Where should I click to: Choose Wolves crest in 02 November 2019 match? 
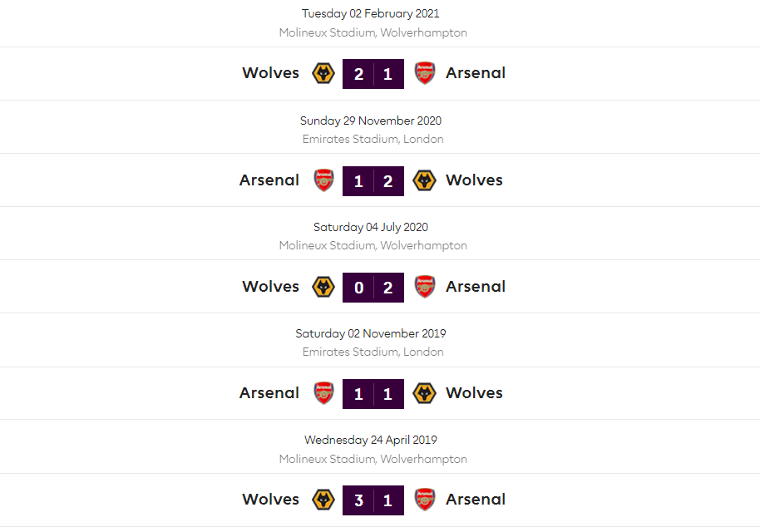[425, 393]
